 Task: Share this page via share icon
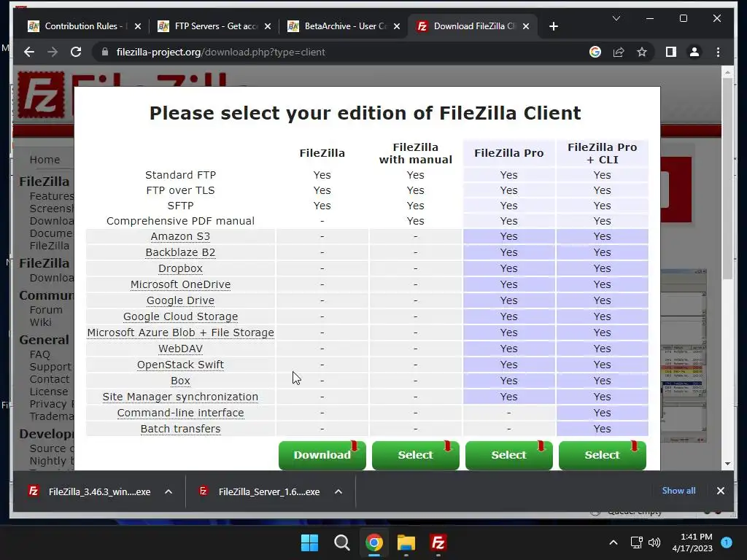point(619,52)
